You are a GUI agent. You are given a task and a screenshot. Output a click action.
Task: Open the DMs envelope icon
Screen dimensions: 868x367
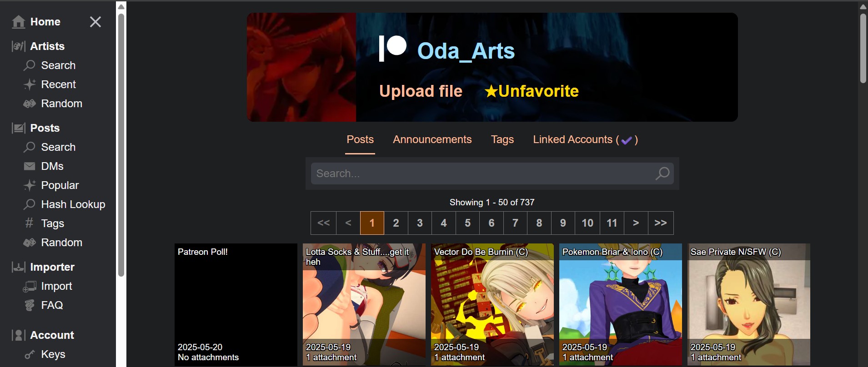point(30,166)
